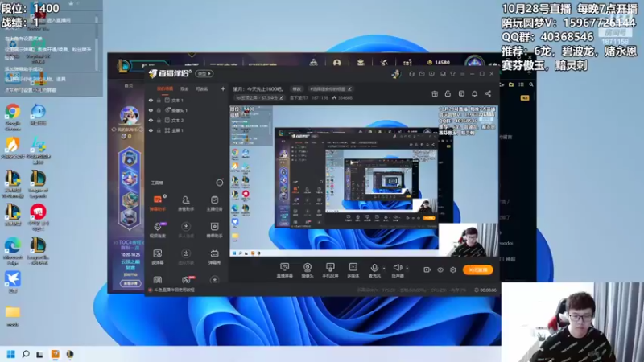644x362 pixels.
Task: Hide the 摄像头 1 source layer
Action: click(x=151, y=110)
